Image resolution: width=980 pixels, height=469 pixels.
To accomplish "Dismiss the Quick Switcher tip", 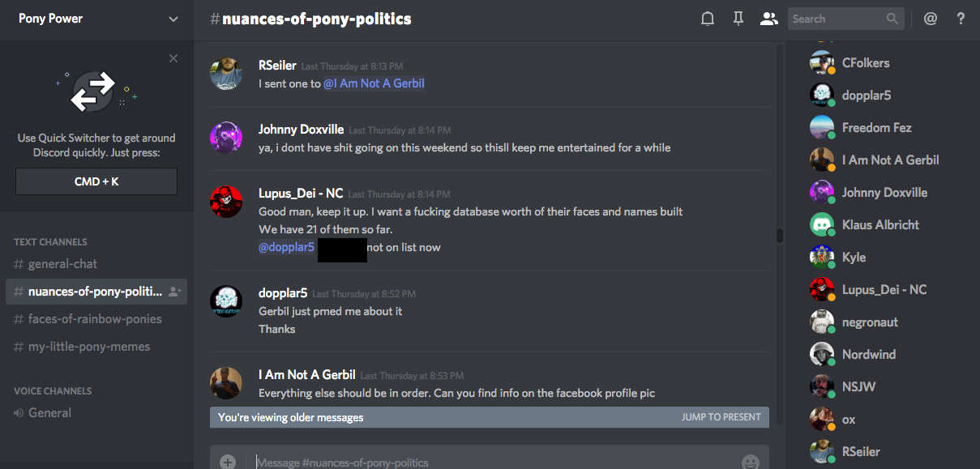I will pos(173,58).
